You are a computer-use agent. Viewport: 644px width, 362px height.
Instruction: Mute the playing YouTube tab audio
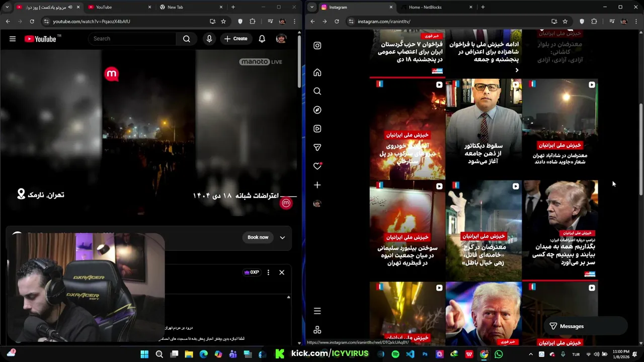[x=70, y=7]
